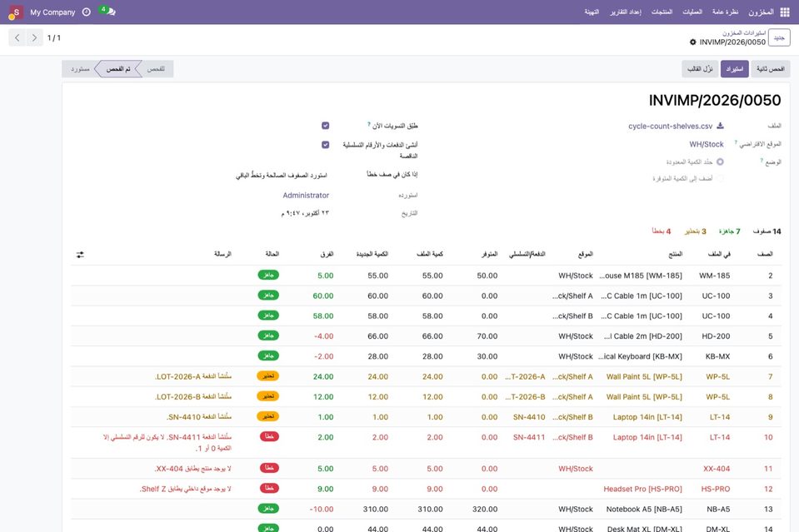
Task: Open the إذا كان في صف خطأ dropdown value
Action: pyautogui.click(x=282, y=175)
